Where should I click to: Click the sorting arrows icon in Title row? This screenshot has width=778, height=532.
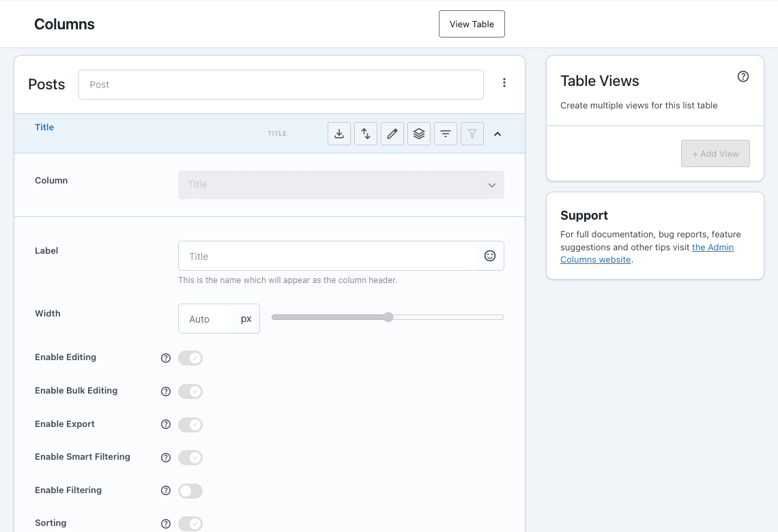point(366,134)
